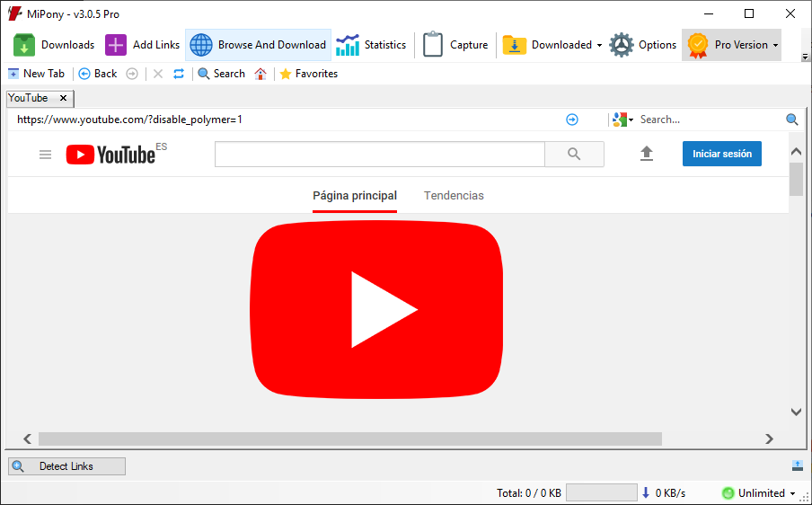Click the magnifier next to Search... field
This screenshot has width=812, height=505.
pyautogui.click(x=792, y=120)
